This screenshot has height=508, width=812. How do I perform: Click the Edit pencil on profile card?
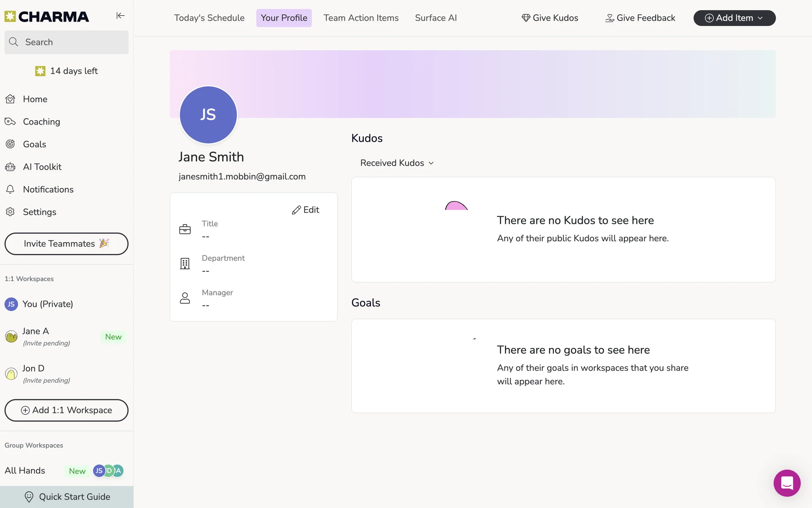coord(306,210)
